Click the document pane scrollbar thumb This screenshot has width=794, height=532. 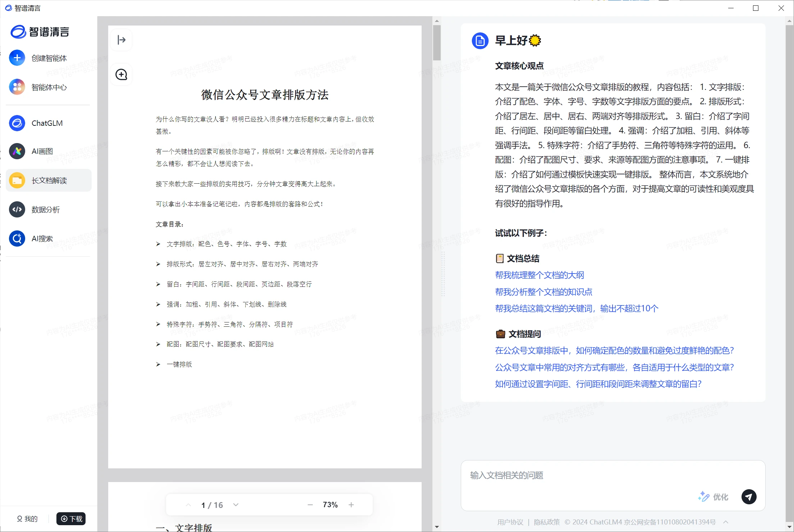437,43
